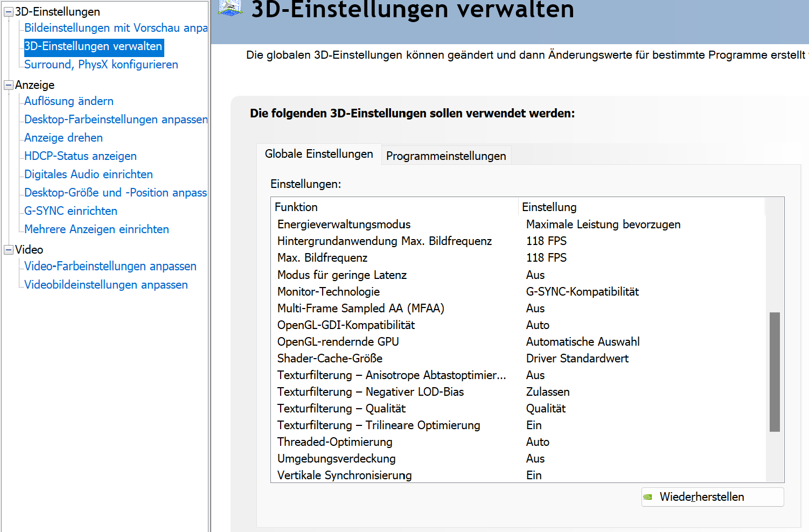809x532 pixels.
Task: Open Videobildeinstellungen anpassen
Action: click(106, 285)
